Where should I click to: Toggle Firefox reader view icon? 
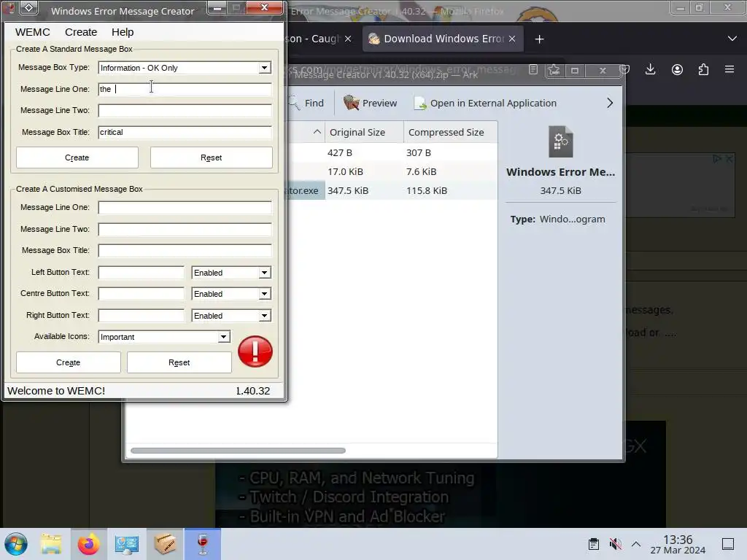(533, 69)
